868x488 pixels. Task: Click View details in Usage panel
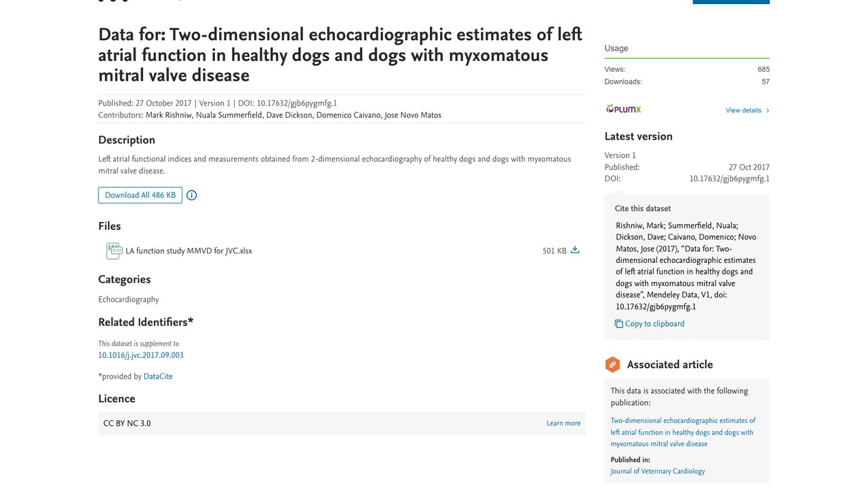point(743,110)
